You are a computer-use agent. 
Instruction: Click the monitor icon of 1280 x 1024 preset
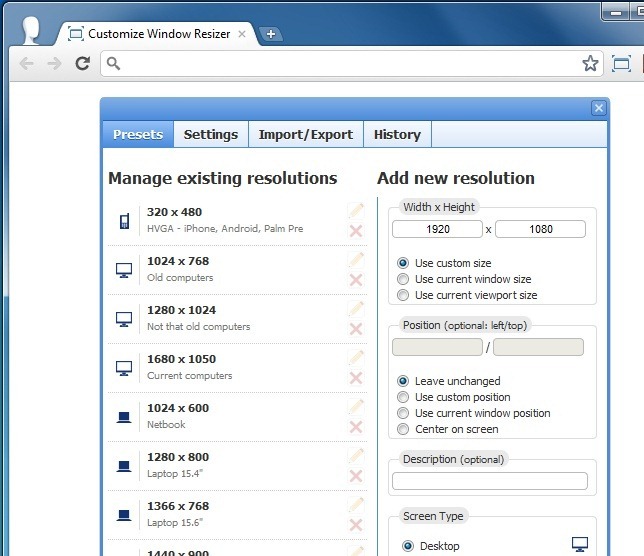click(124, 319)
